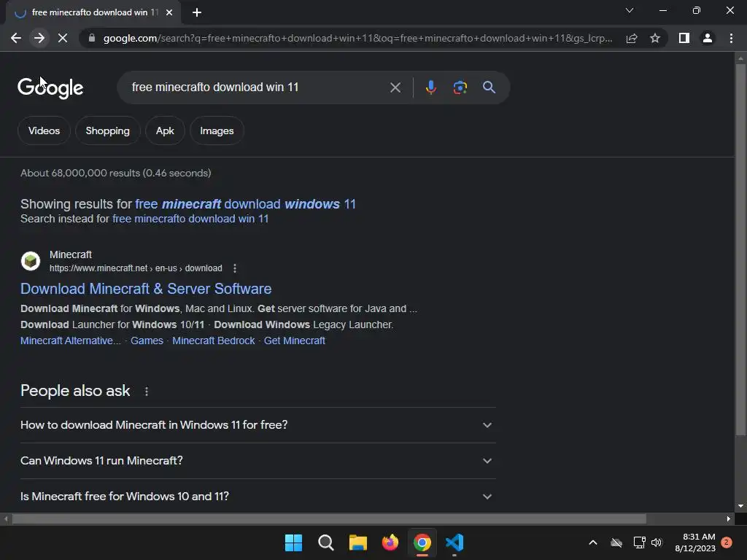Click the vertical page scrollbar

[x=740, y=250]
